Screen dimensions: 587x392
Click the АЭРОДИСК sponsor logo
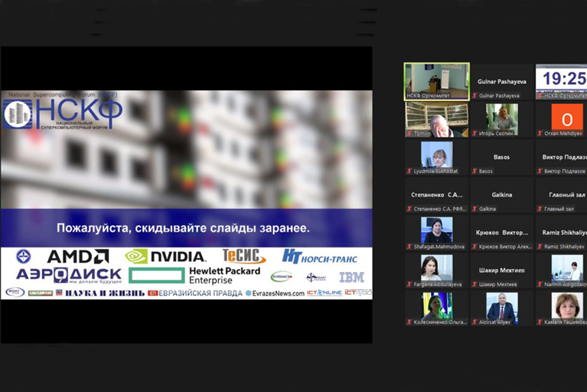pyautogui.click(x=68, y=275)
